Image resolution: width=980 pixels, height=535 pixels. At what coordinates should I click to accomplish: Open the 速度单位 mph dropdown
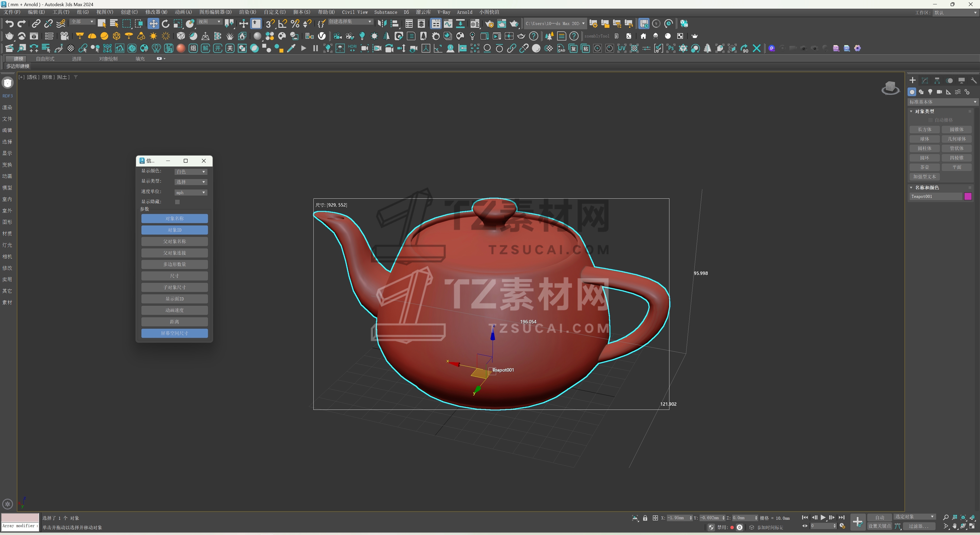click(191, 193)
